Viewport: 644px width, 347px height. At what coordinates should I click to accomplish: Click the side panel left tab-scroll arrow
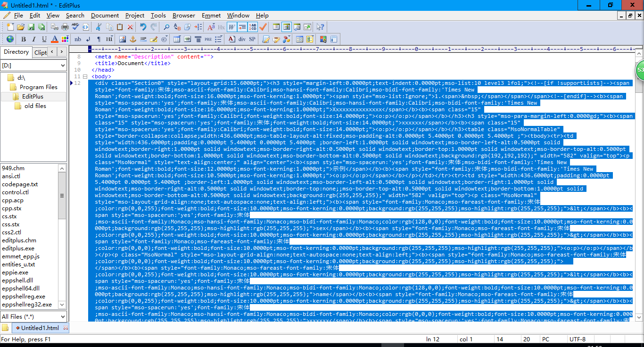(52, 51)
